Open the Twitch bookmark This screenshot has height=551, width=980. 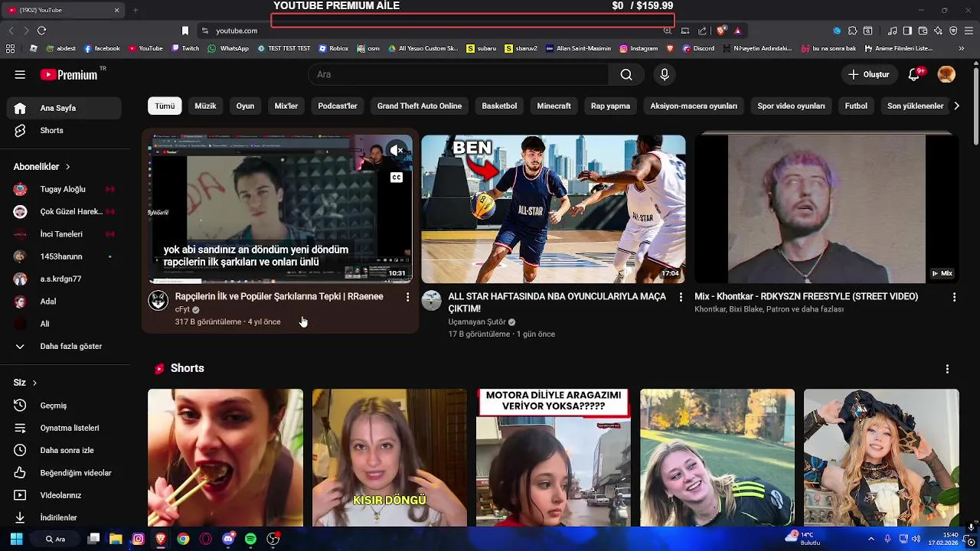[x=185, y=48]
